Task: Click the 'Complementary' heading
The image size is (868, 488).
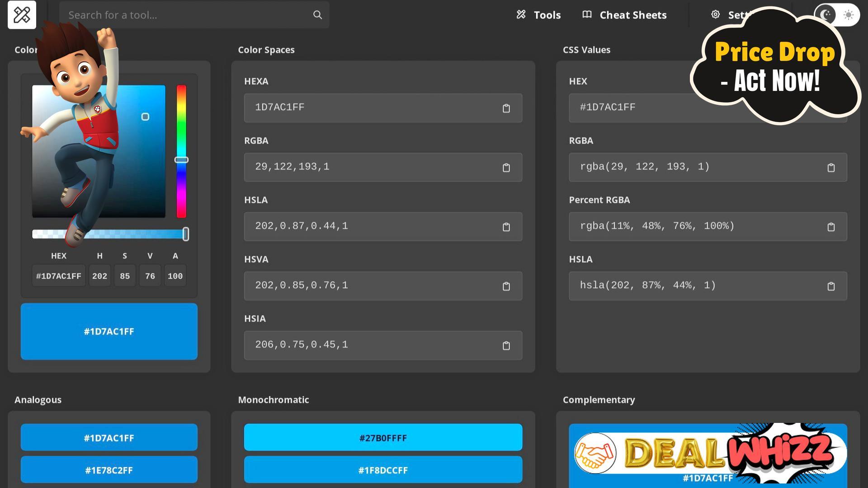Action: [599, 399]
